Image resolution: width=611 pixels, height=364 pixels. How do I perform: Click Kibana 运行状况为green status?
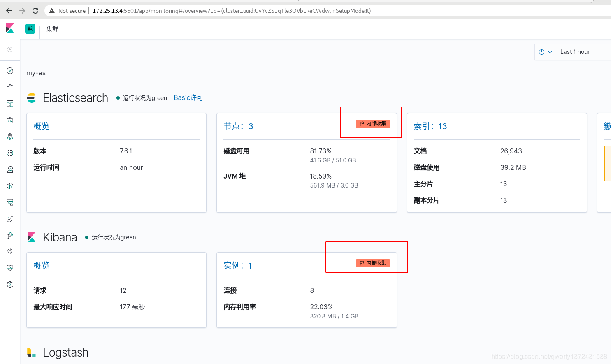pos(111,237)
